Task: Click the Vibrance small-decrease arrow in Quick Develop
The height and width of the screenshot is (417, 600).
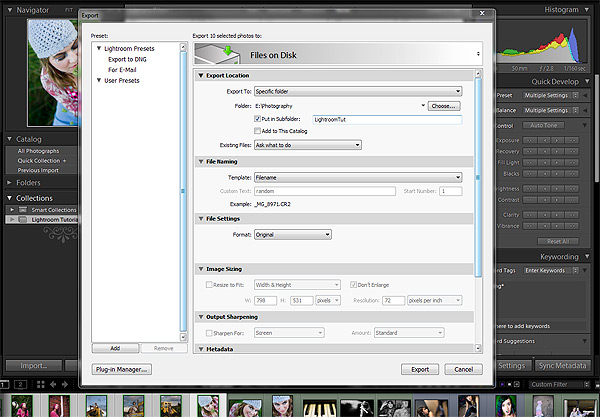Action: click(543, 226)
